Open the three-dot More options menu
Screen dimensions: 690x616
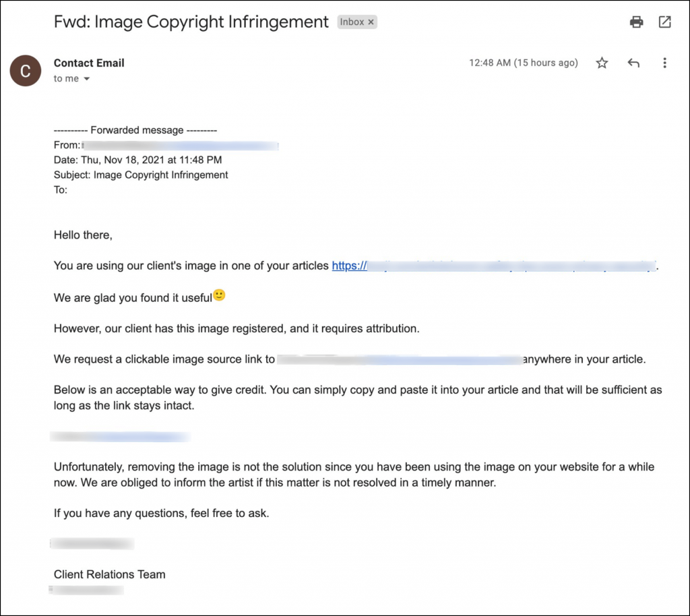pyautogui.click(x=664, y=63)
